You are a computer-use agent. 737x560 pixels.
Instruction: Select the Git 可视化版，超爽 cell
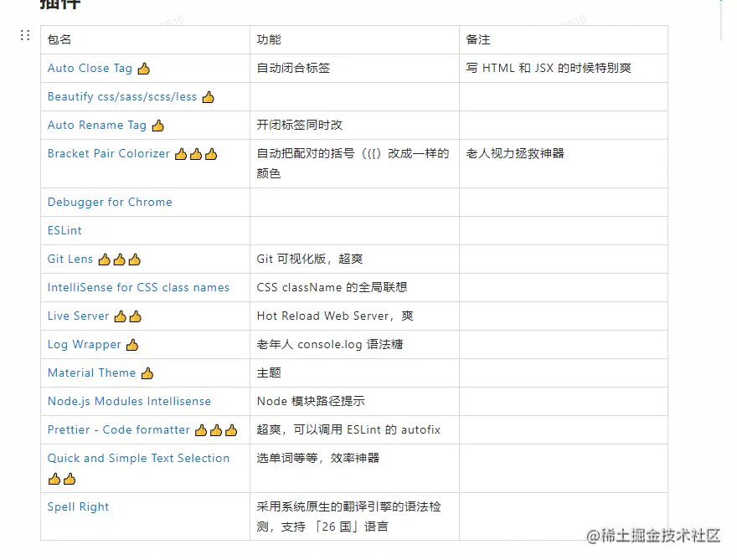tap(354, 259)
